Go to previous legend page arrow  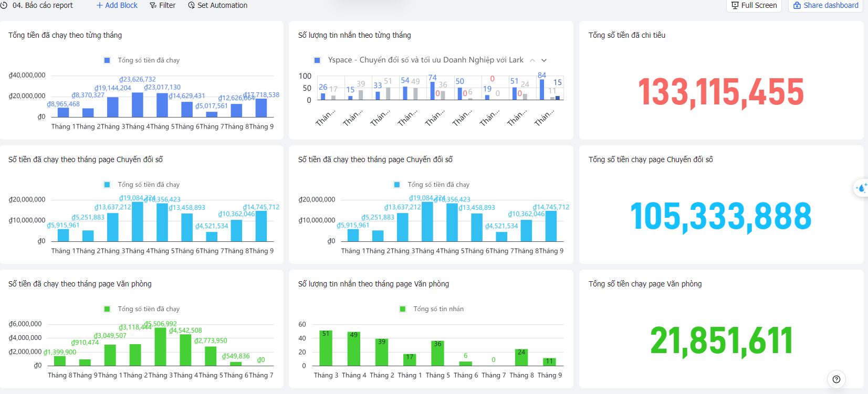point(532,60)
